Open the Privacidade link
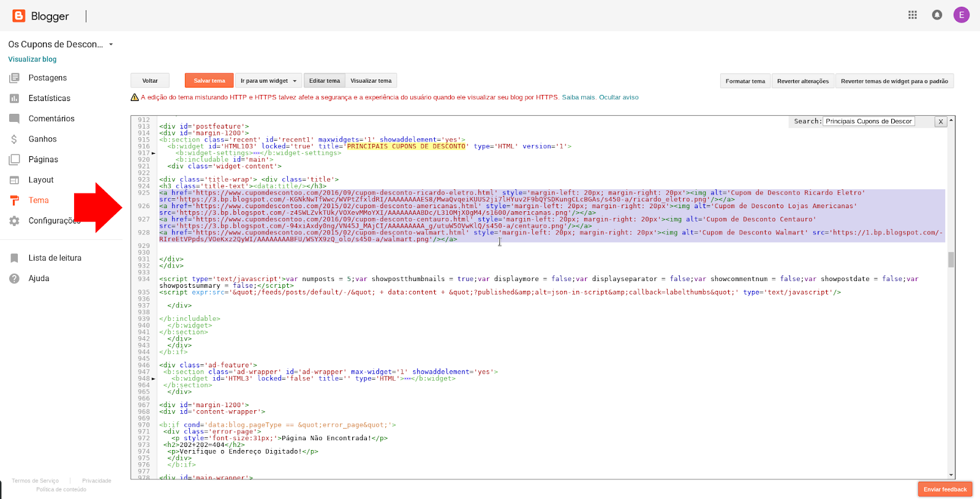 (x=97, y=481)
